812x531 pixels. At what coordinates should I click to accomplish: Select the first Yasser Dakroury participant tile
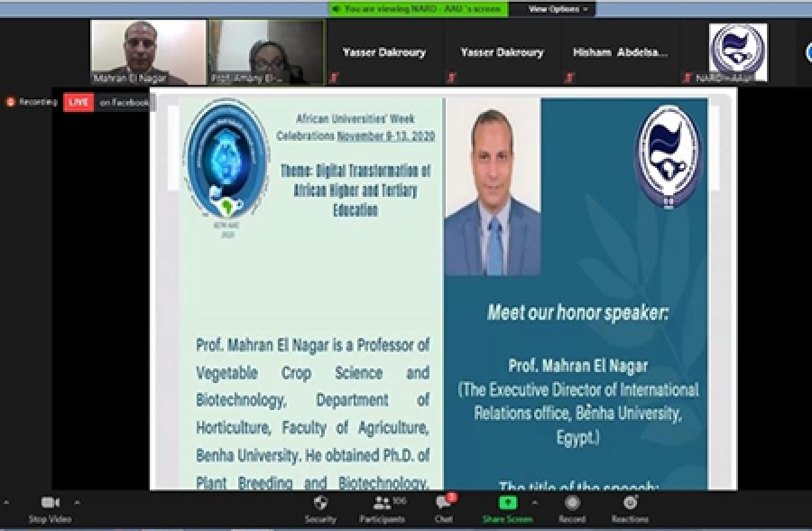[x=385, y=52]
